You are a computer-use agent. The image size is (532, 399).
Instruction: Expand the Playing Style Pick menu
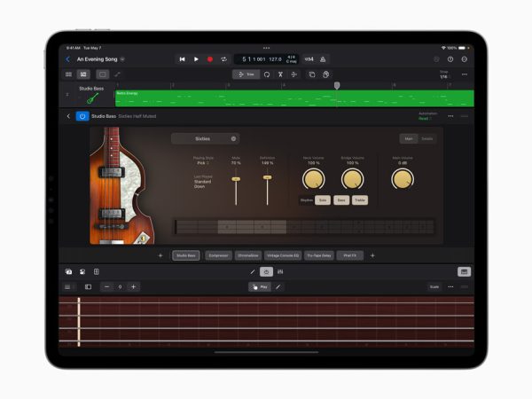click(x=201, y=163)
